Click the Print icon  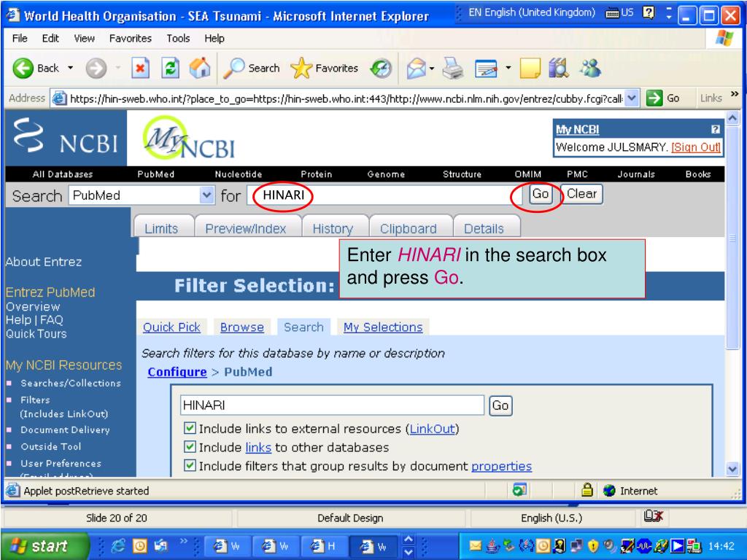coord(452,69)
